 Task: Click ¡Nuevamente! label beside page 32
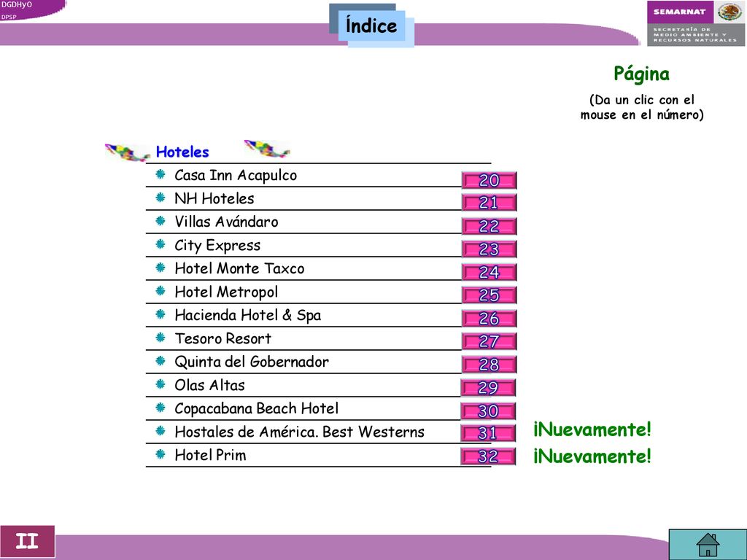pos(592,456)
